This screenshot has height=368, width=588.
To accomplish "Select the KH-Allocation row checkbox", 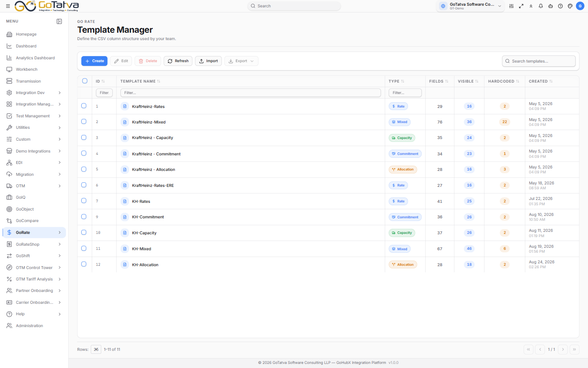I will 84,264.
